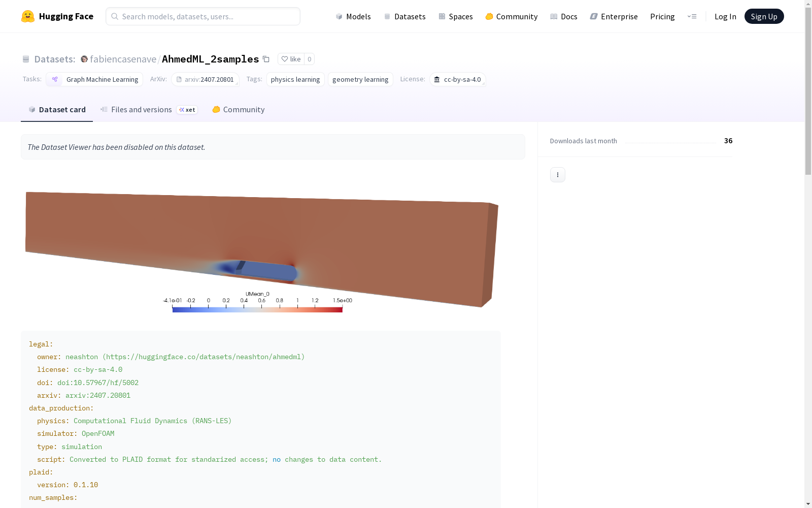Viewport: 812px width, 508px height.
Task: Click the downloads count 36
Action: point(728,141)
